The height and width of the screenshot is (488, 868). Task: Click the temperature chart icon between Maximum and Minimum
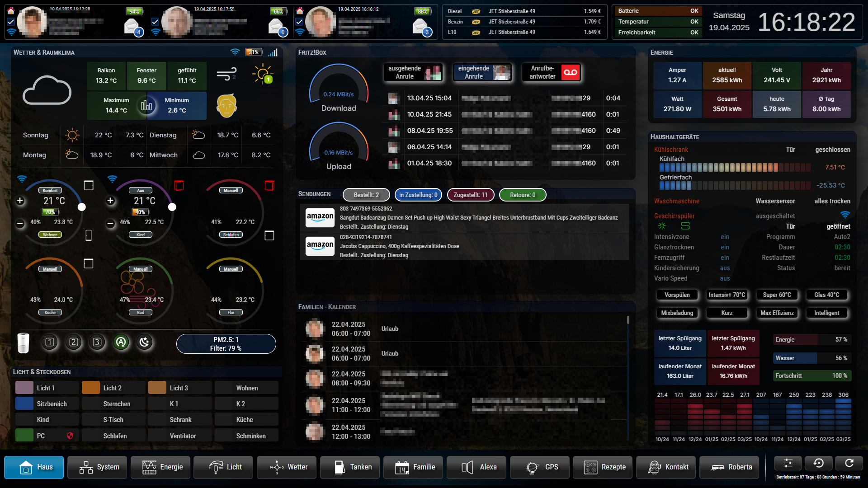coord(146,106)
